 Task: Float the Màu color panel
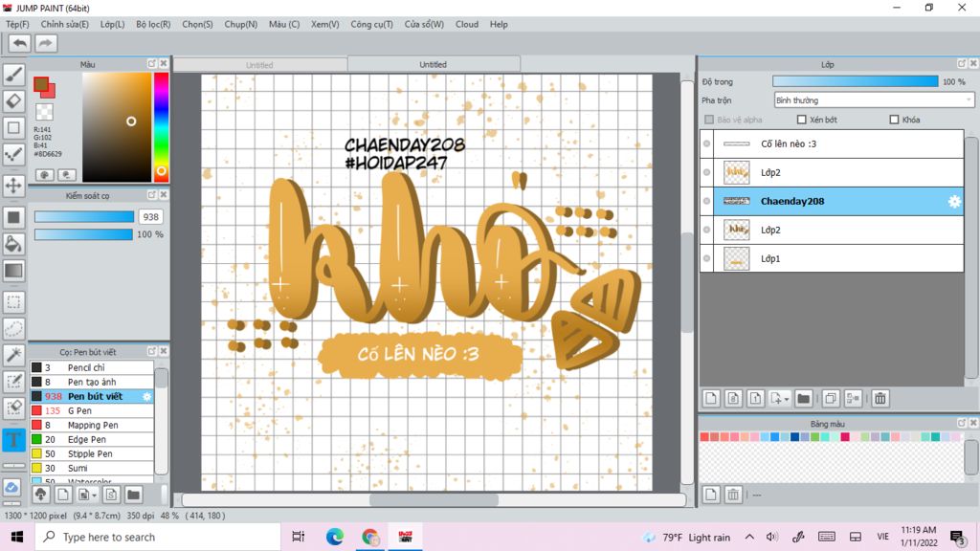(x=152, y=64)
